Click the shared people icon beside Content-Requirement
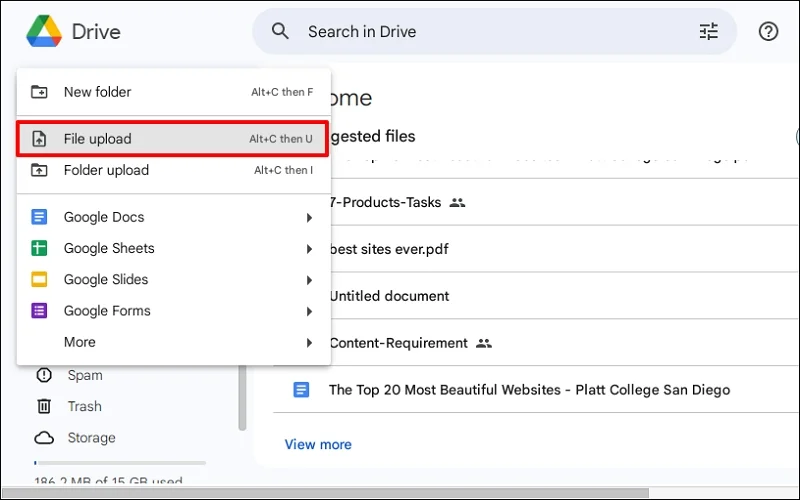The width and height of the screenshot is (800, 500). click(x=484, y=343)
